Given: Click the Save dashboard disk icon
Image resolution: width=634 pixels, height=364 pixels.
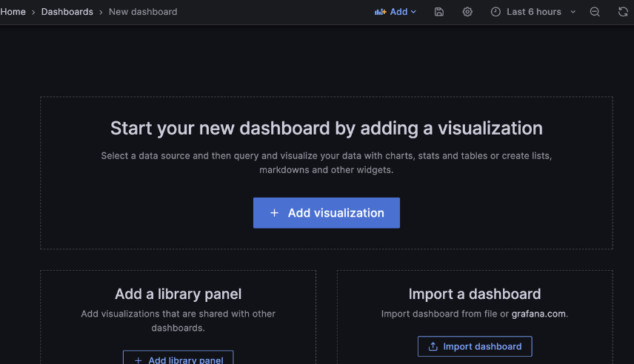Looking at the screenshot, I should (438, 12).
